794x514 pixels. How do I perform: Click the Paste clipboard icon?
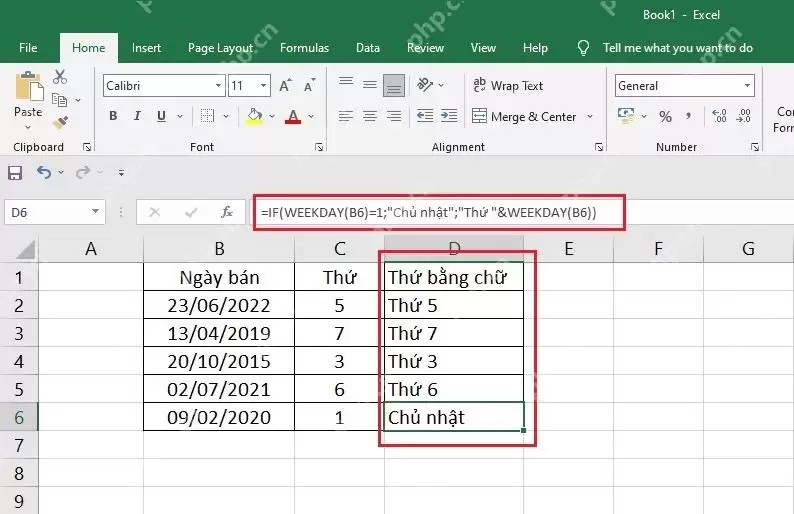(x=29, y=86)
